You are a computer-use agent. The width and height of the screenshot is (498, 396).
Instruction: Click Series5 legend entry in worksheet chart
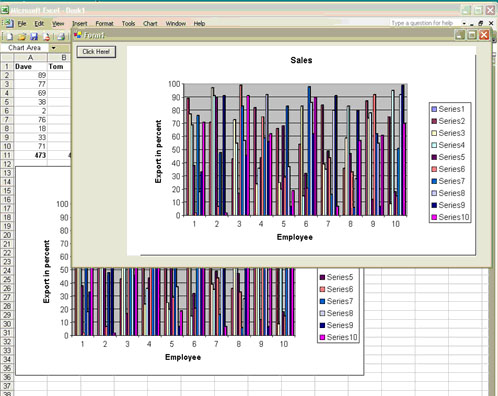[x=336, y=277]
